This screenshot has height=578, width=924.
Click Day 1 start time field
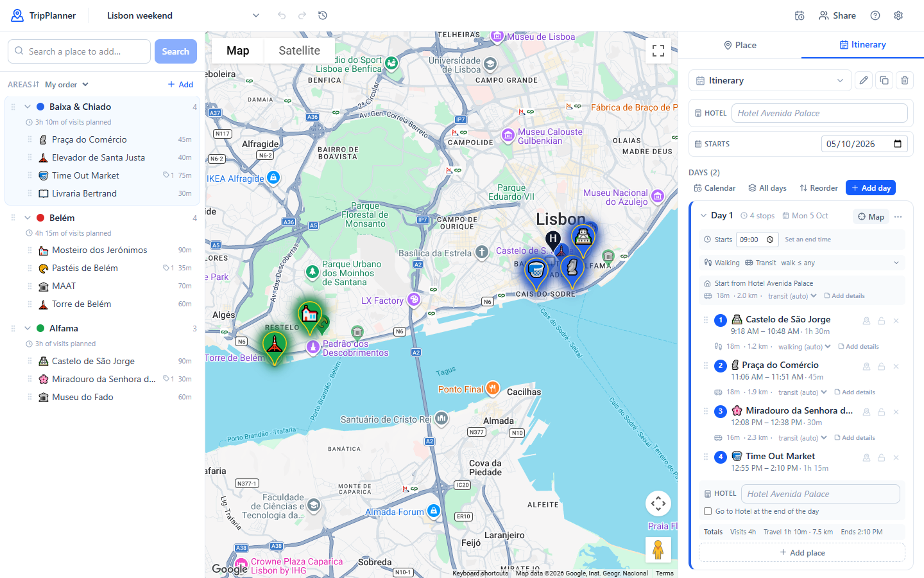(757, 240)
